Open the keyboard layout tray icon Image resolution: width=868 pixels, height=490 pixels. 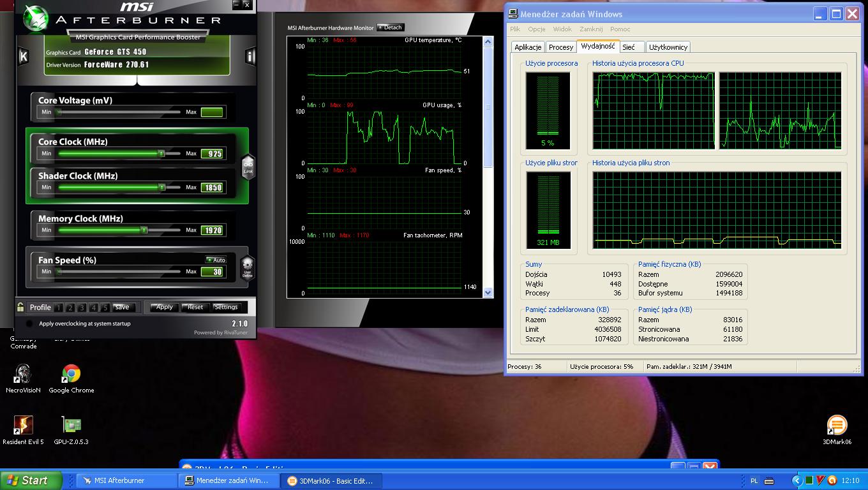pyautogui.click(x=769, y=480)
